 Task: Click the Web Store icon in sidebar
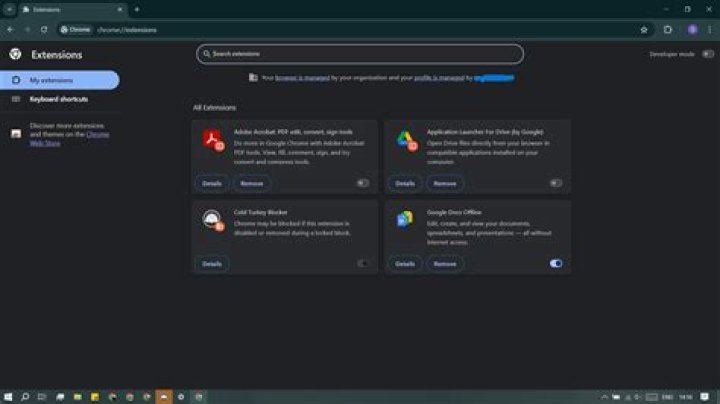click(x=16, y=134)
